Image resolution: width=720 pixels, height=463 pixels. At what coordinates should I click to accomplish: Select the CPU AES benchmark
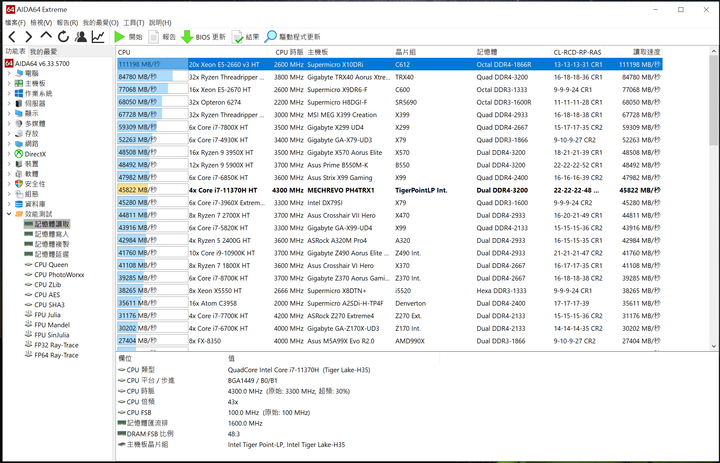[43, 295]
